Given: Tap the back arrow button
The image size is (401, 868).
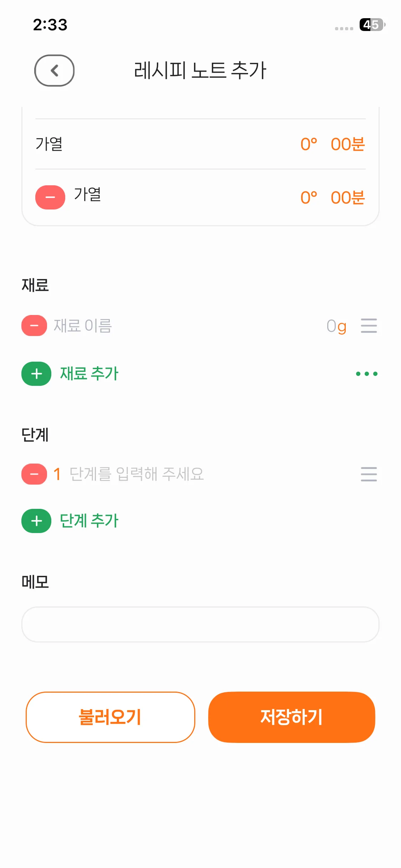Looking at the screenshot, I should click(54, 71).
